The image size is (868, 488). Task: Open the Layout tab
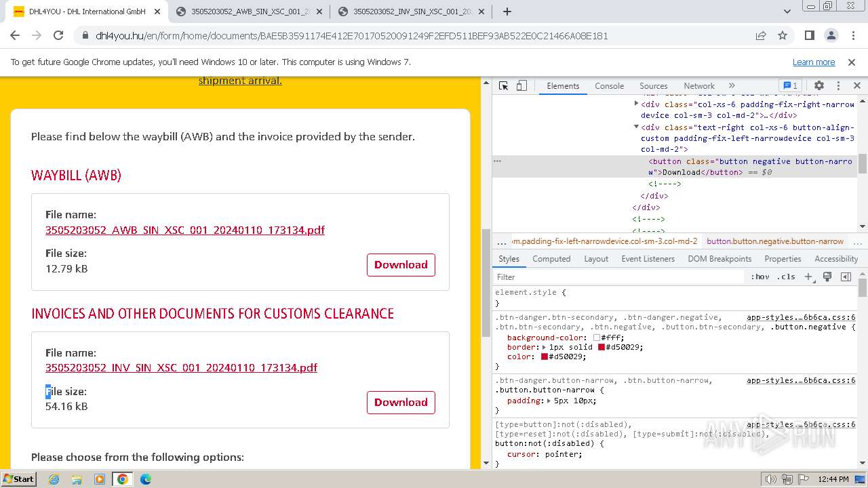[596, 259]
